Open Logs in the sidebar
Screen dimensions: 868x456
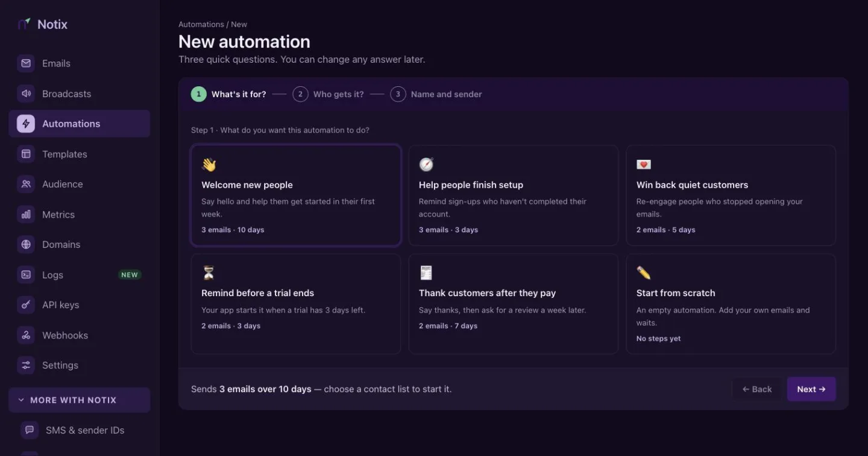[80, 274]
